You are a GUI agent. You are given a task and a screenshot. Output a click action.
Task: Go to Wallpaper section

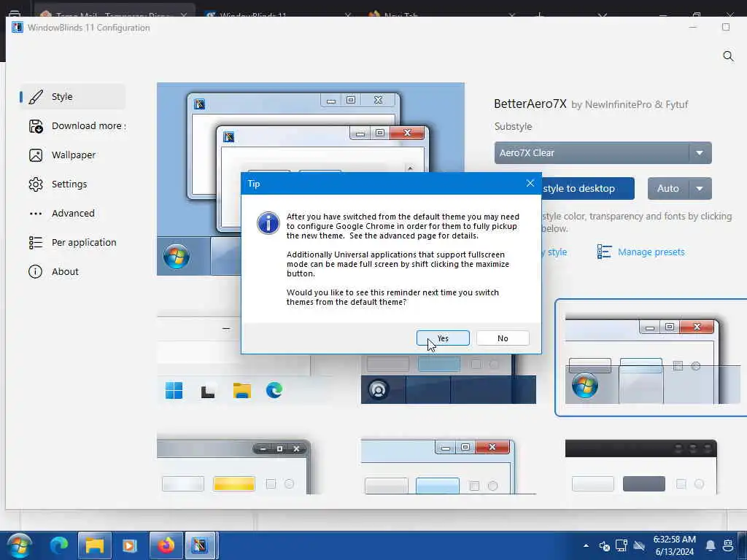(72, 155)
